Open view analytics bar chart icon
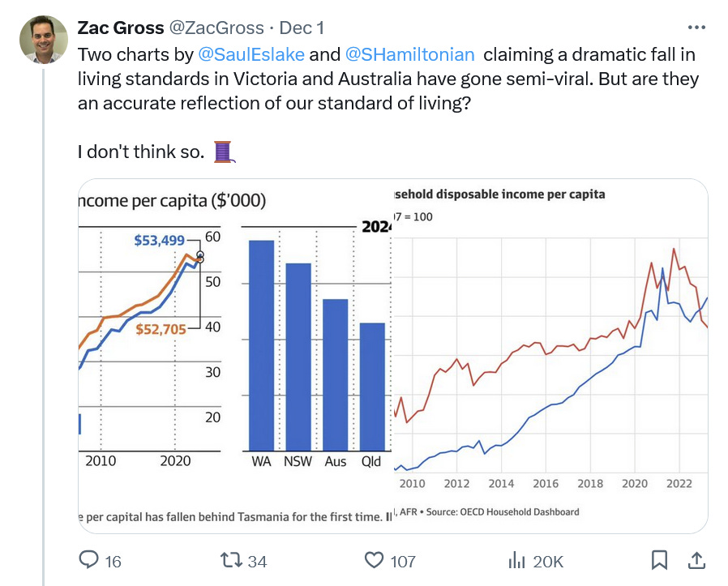The height and width of the screenshot is (586, 728). [516, 560]
